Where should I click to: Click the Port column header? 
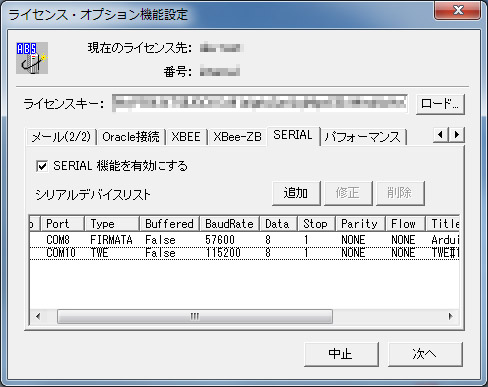[x=62, y=224]
